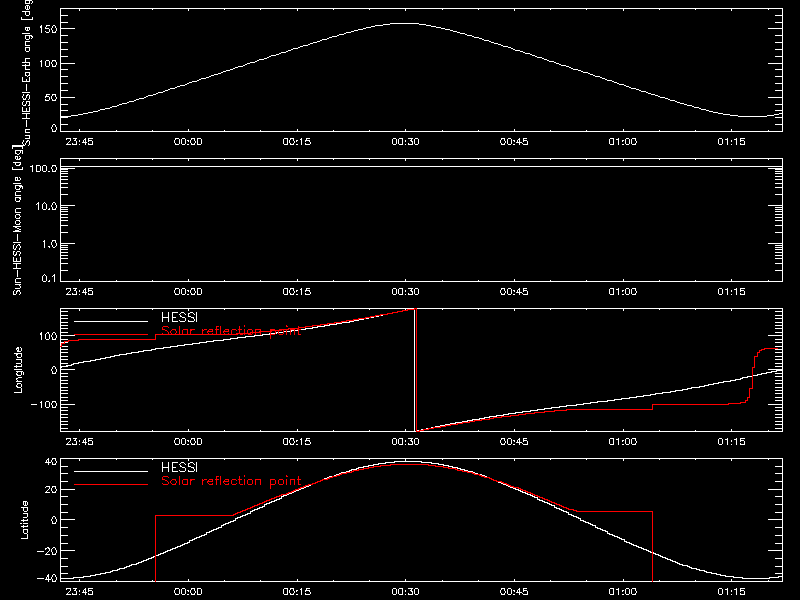
Task: Click 20 tick on Latitude axis
Action: pyautogui.click(x=51, y=490)
